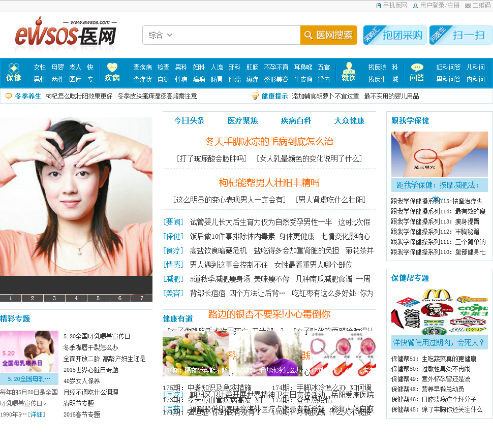Viewport: 493px width, 448px height.
Task: Open the 176期 隔夜饭菜 vegetable thumbnail
Action: coord(196,354)
